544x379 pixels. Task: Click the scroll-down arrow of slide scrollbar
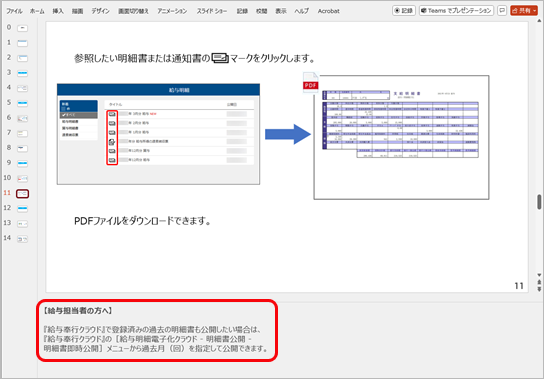pos(539,275)
